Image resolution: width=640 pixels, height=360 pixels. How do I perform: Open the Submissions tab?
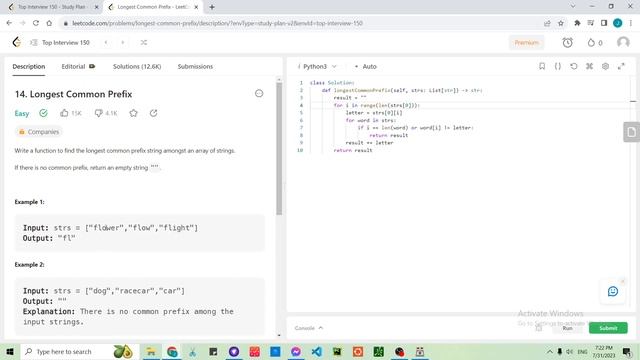195,67
